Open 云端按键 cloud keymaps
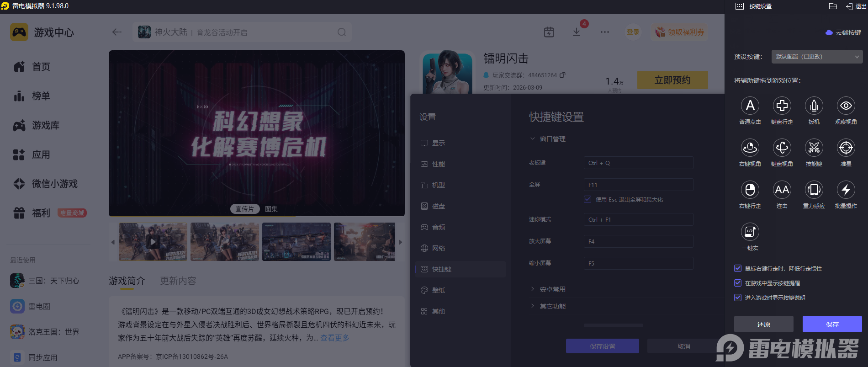868x367 pixels. pyautogui.click(x=843, y=32)
